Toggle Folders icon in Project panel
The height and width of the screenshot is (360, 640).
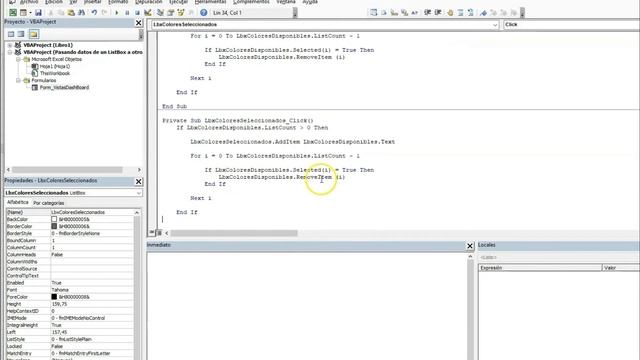[33, 34]
